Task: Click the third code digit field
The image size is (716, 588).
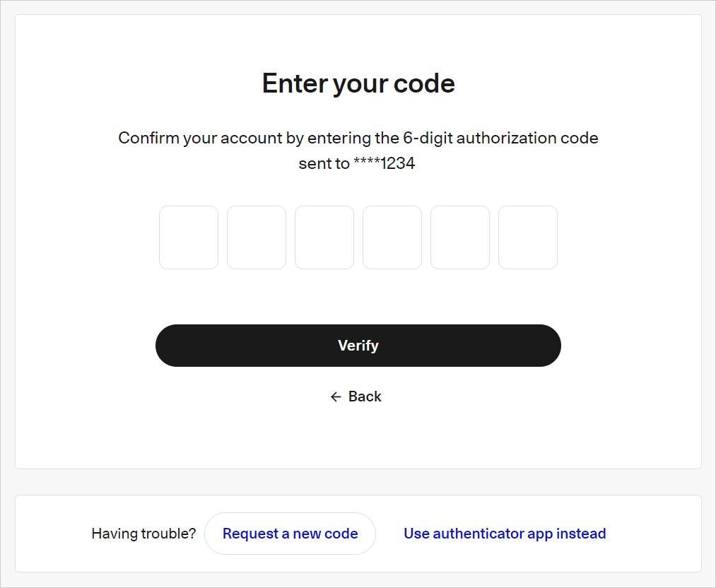Action: [324, 237]
